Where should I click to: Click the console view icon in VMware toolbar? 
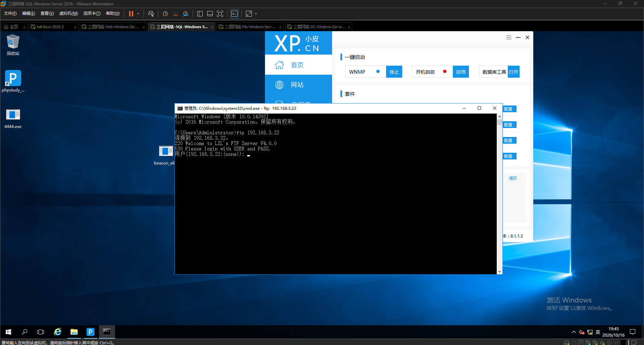pos(234,14)
